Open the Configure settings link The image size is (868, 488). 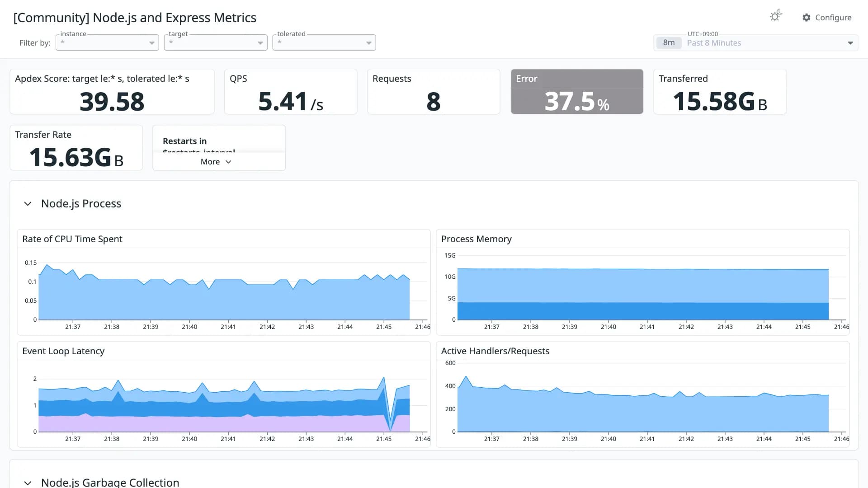click(827, 18)
